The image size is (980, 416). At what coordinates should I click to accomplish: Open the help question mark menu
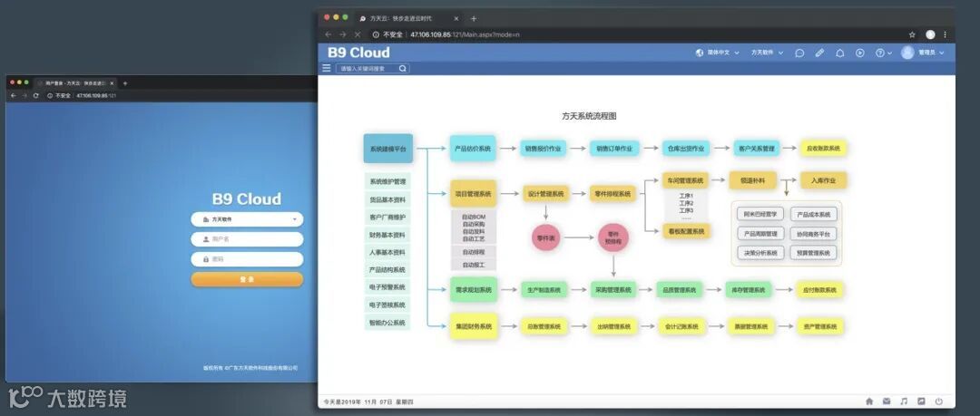pyautogui.click(x=883, y=53)
